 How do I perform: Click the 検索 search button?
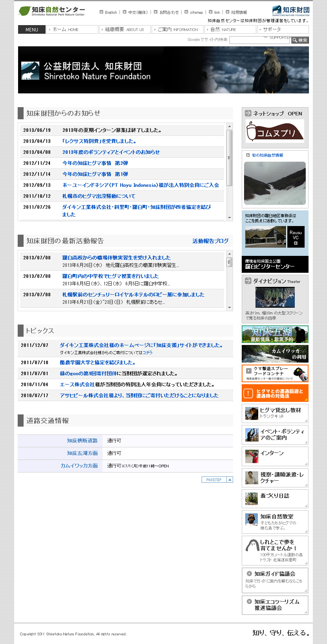pos(300,40)
